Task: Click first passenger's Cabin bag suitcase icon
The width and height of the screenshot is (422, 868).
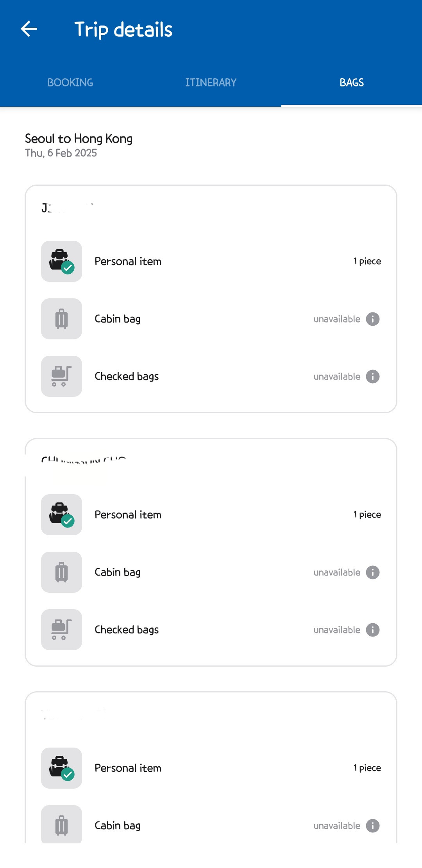Action: [x=61, y=319]
